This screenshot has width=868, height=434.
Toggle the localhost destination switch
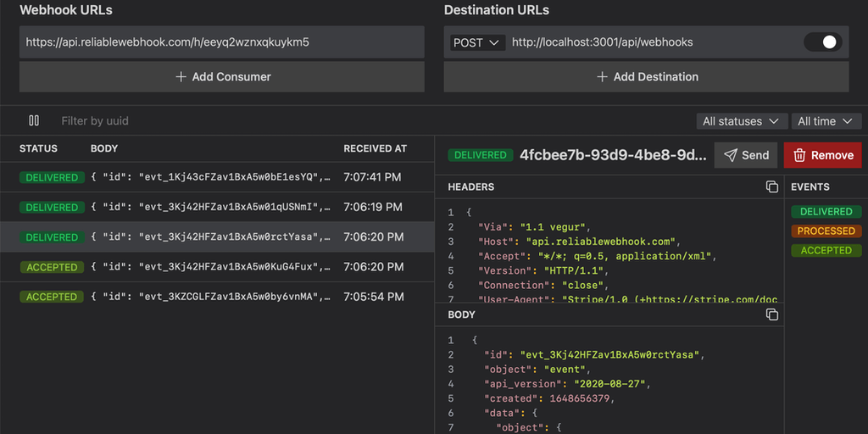[x=822, y=42]
